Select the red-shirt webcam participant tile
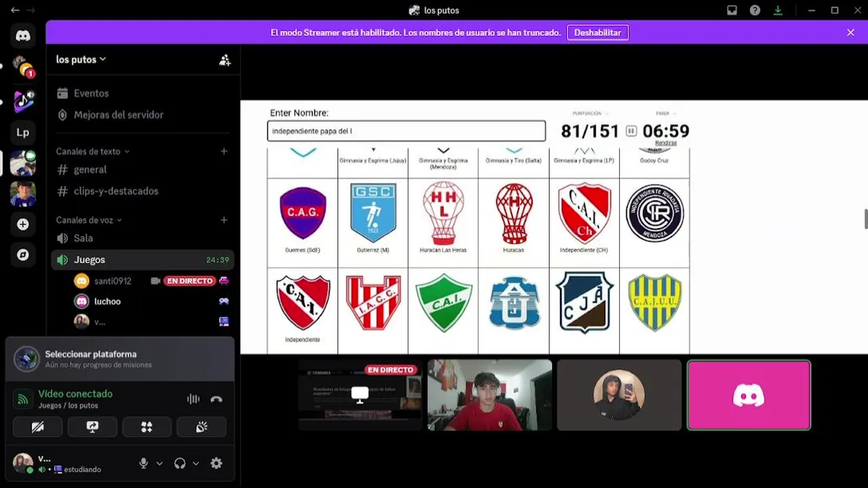 [x=490, y=395]
